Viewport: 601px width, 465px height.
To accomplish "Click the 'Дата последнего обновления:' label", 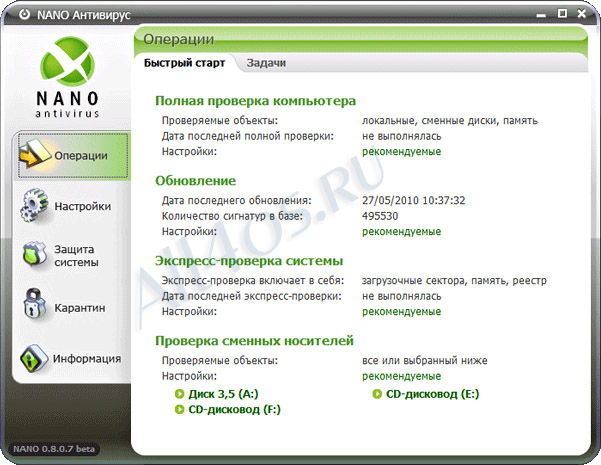I will [236, 200].
